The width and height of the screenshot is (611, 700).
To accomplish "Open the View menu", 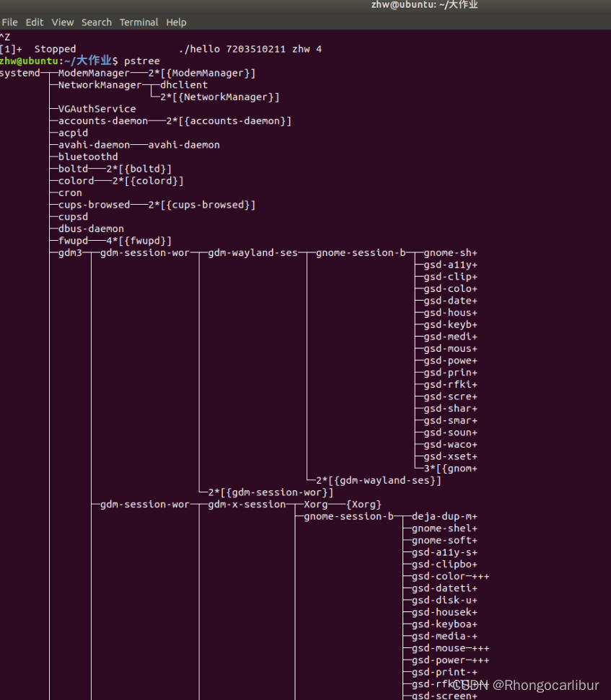I will coord(63,22).
